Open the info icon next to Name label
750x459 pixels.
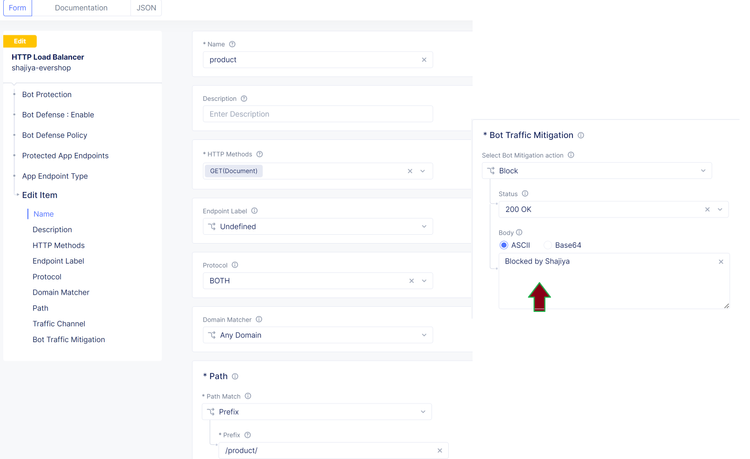pyautogui.click(x=232, y=44)
